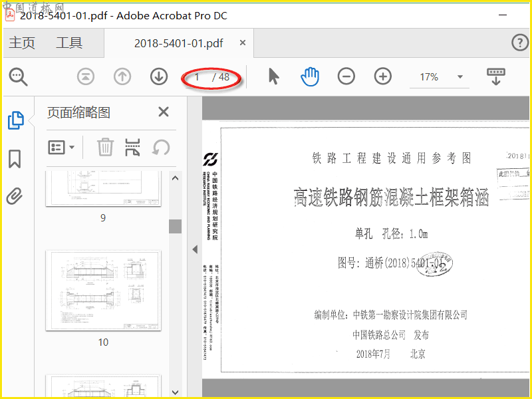Click the thumbnail scrollbar down arrow

175,392
